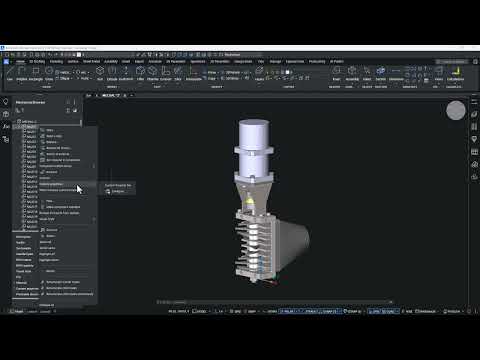Switch to the Sheet Metal tab
This screenshot has height=360, width=480.
[91, 62]
